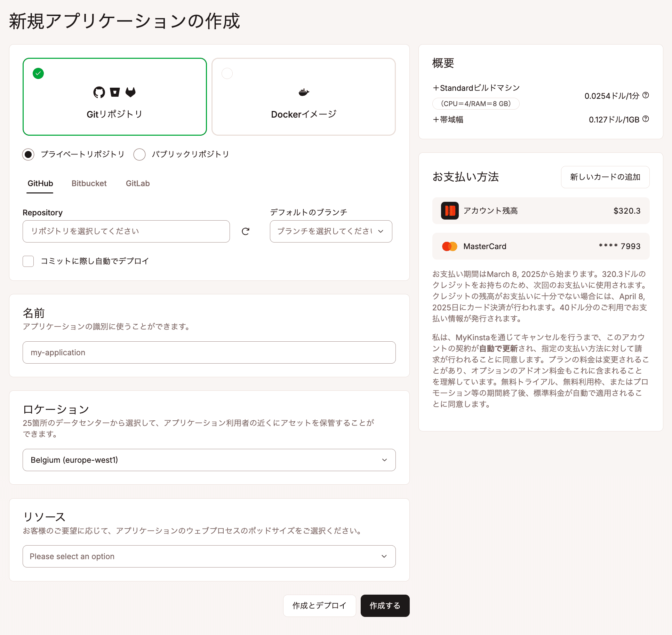Open help icon next to 0.0254ドル/1分
This screenshot has width=672, height=635.
(646, 95)
